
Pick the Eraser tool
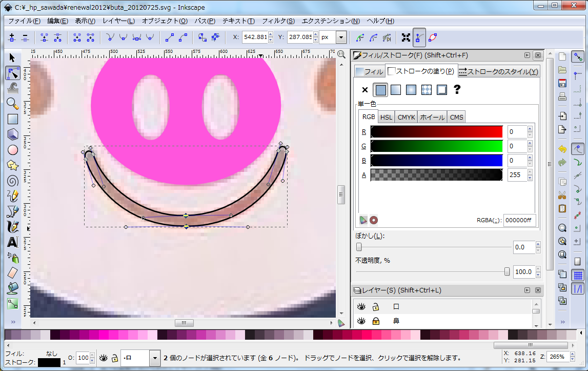click(x=12, y=273)
